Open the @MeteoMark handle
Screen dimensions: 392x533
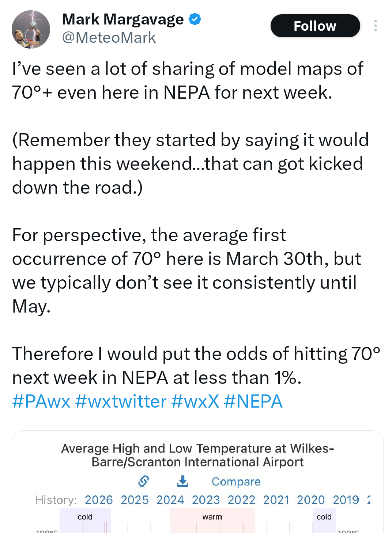click(x=109, y=38)
